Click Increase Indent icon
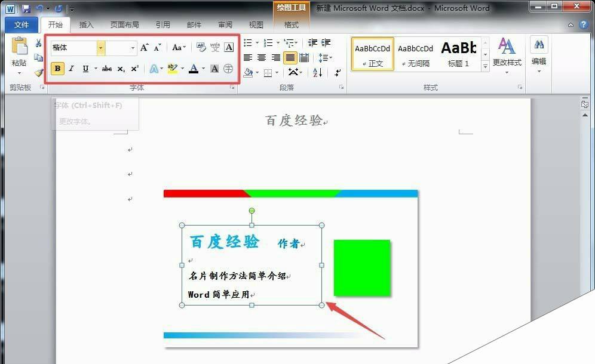The image size is (595, 364). [326, 42]
